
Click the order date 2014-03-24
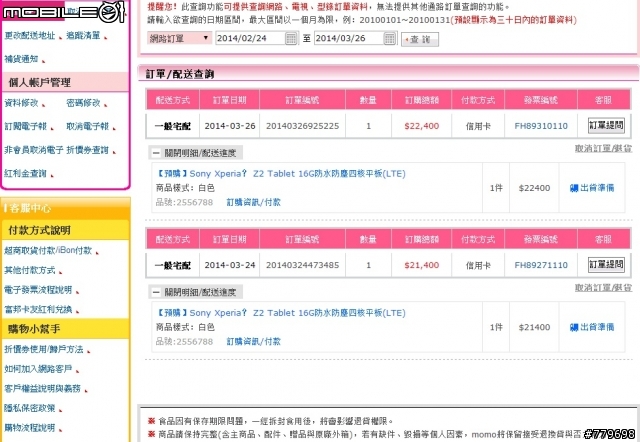point(230,265)
